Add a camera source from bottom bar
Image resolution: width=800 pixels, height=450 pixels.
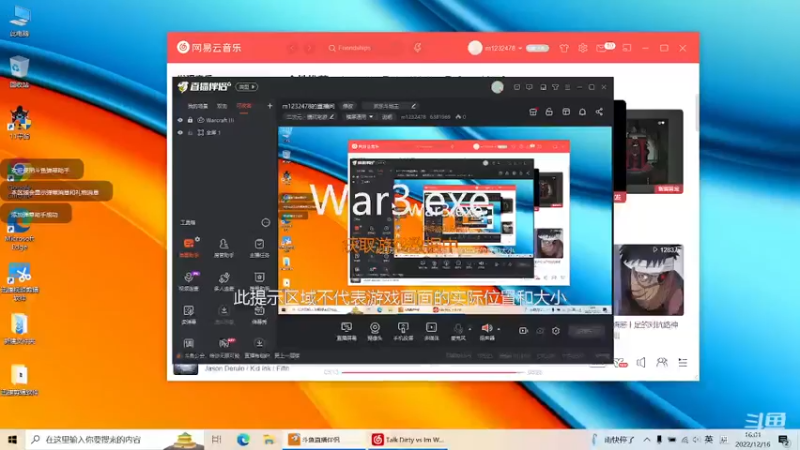click(x=374, y=331)
